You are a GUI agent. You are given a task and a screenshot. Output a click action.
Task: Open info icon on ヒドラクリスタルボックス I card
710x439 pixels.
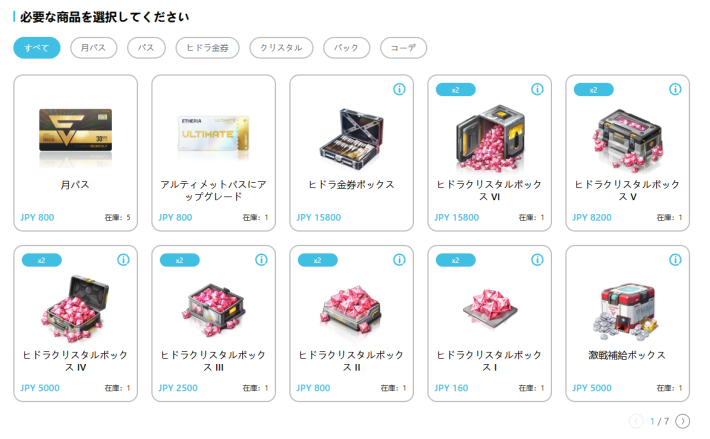[x=537, y=260]
